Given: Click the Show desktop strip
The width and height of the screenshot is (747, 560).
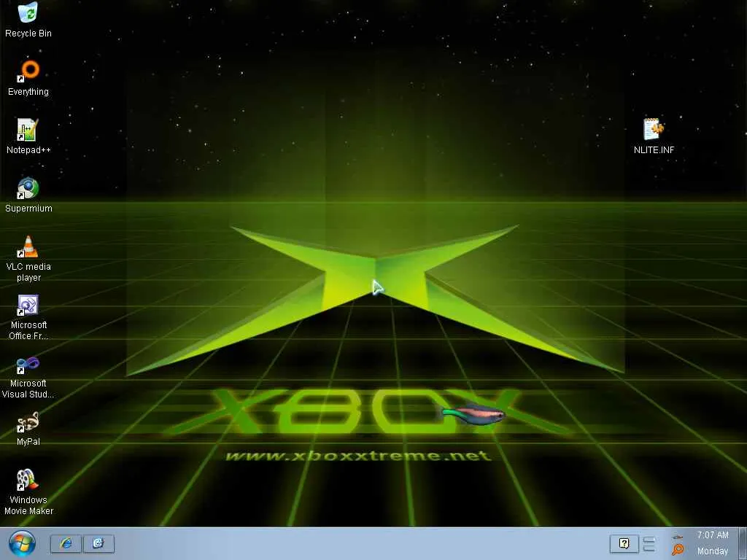Looking at the screenshot, I should coord(742,543).
